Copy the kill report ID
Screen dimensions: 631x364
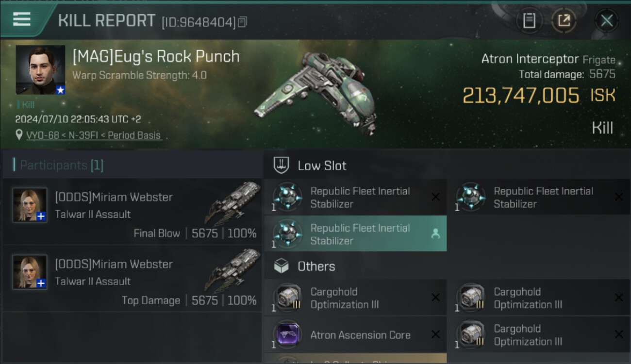click(243, 22)
